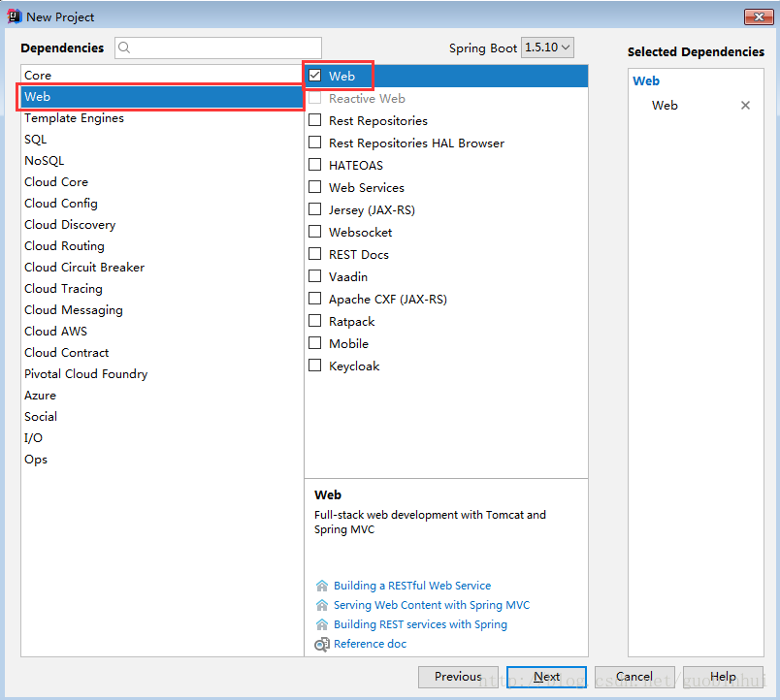Check the REST Docs checkbox
Viewport: 780px width, 700px height.
pyautogui.click(x=315, y=254)
